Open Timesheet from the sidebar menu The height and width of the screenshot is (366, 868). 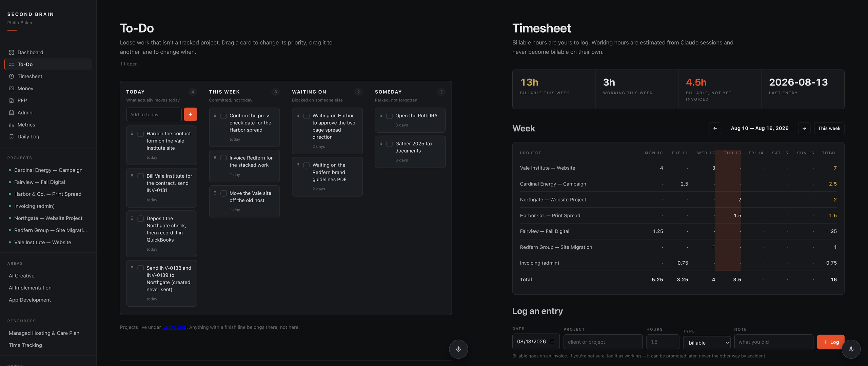48,76
